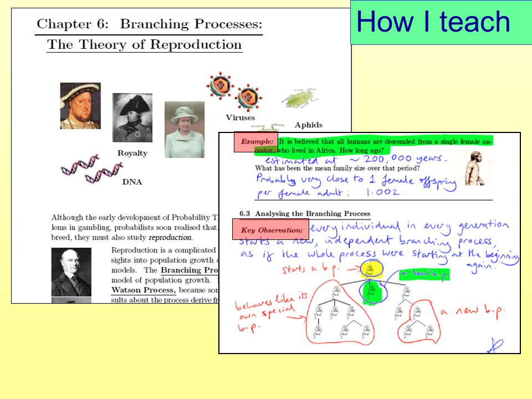532x399 pixels.
Task: Select the black-and-white portrait of bearded man
Action: [71, 272]
